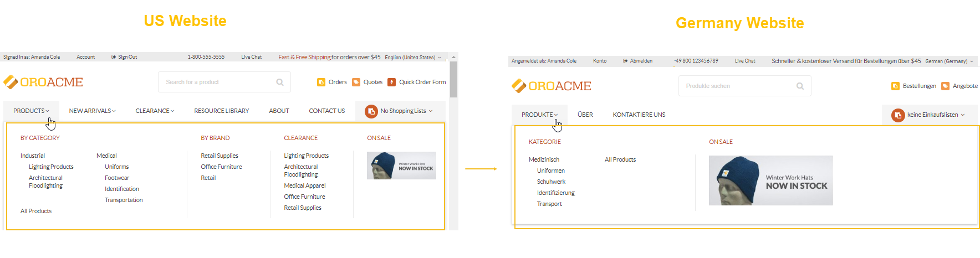Select Lighting Products under Industrial

tap(51, 167)
